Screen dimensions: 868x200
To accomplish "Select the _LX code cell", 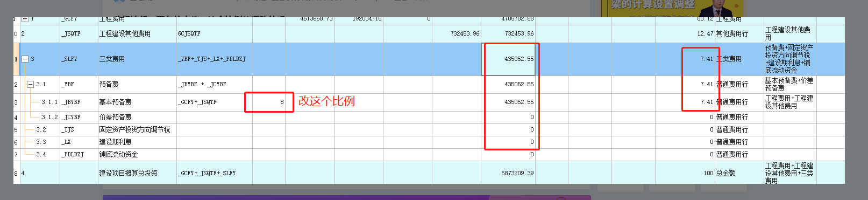I will coord(79,142).
